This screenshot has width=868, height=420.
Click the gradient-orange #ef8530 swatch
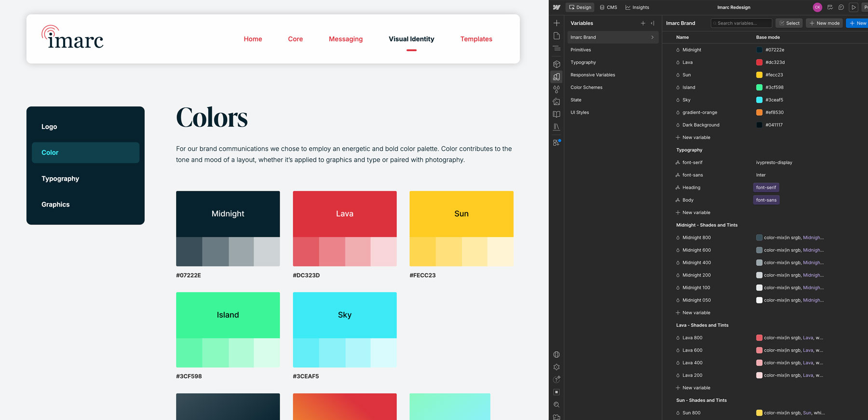[759, 112]
